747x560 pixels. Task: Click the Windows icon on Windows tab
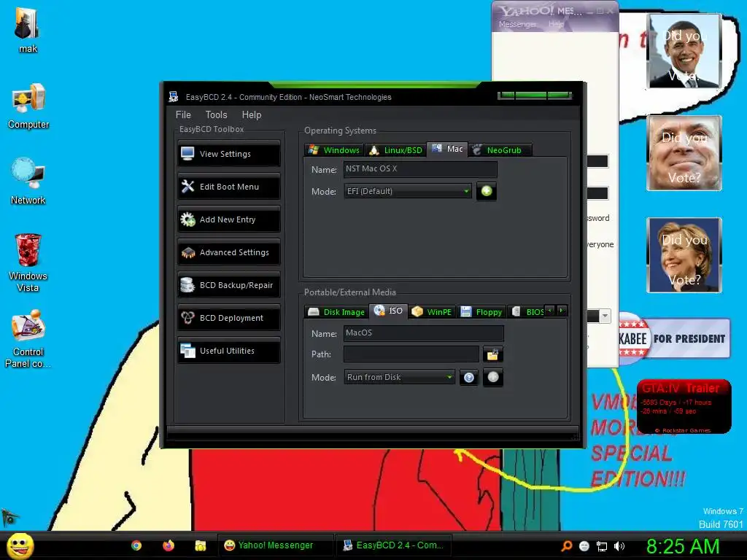point(314,149)
